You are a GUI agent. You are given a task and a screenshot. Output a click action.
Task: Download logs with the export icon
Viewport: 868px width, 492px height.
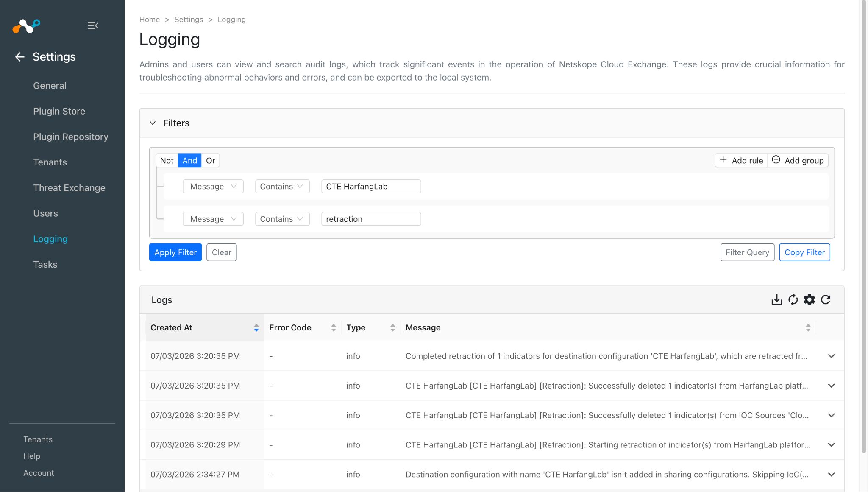(x=776, y=300)
